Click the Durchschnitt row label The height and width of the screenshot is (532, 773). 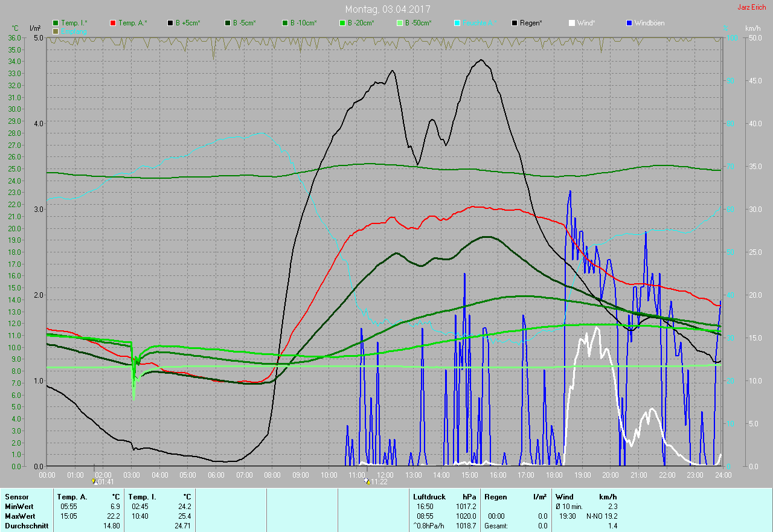click(25, 526)
